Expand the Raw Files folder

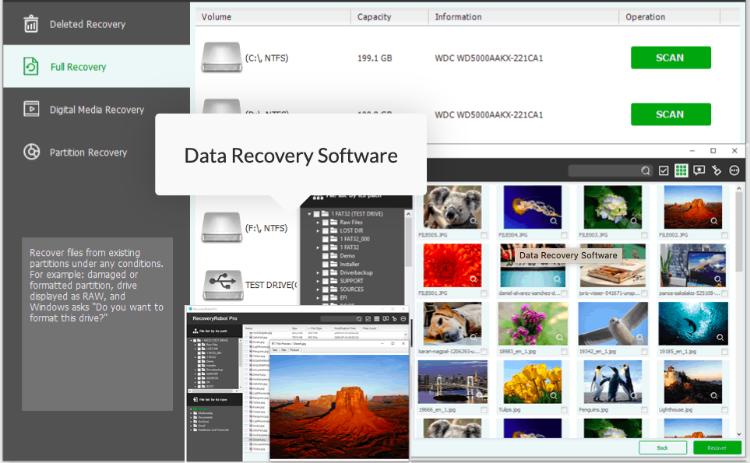click(x=318, y=222)
